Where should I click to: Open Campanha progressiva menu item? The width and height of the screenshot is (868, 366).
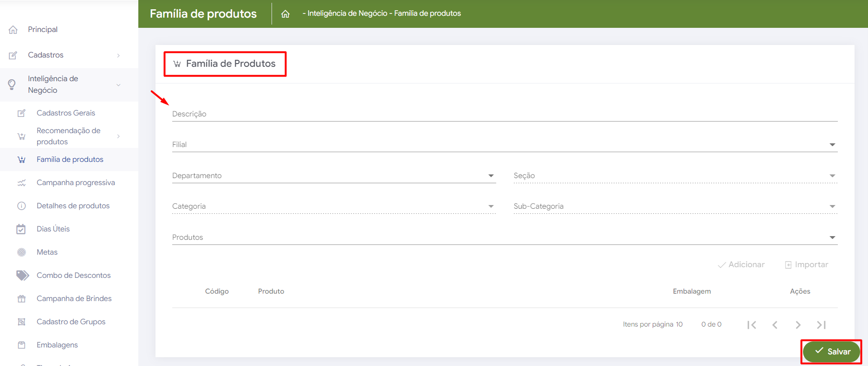tap(76, 183)
